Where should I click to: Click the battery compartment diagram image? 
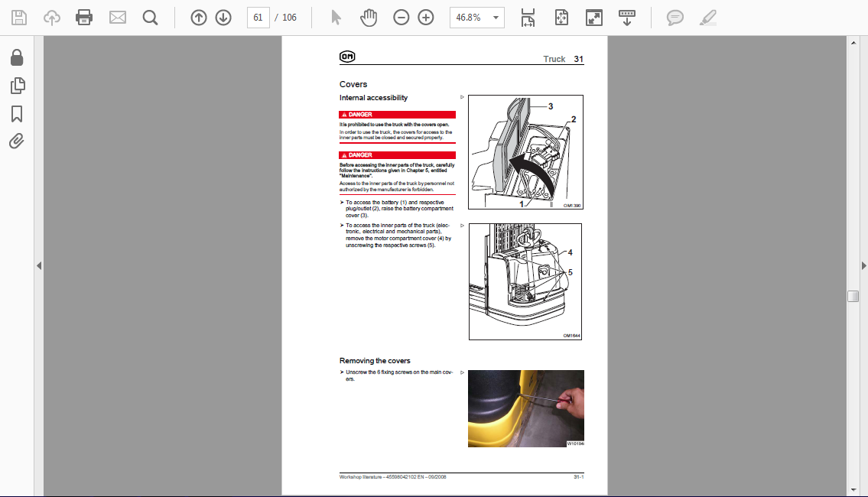(x=525, y=152)
